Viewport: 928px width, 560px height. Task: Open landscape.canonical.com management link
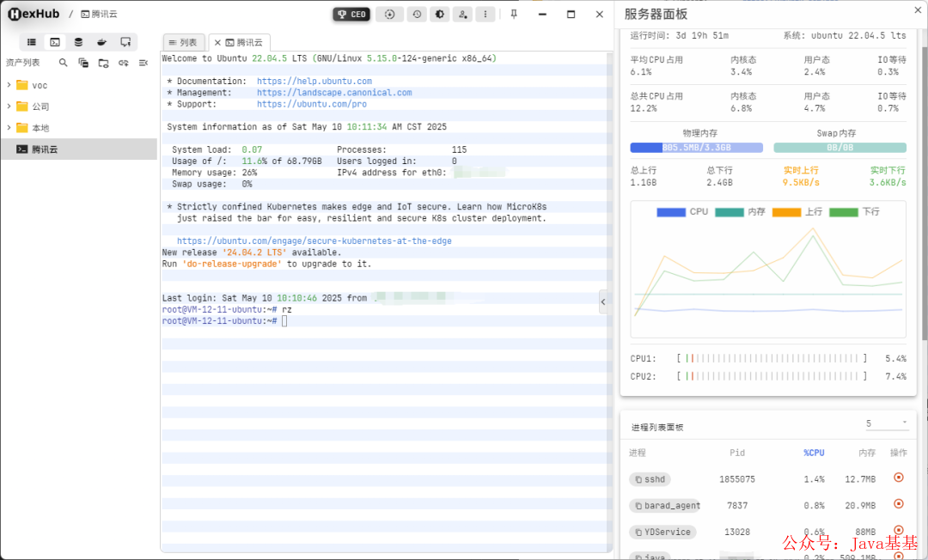point(334,93)
